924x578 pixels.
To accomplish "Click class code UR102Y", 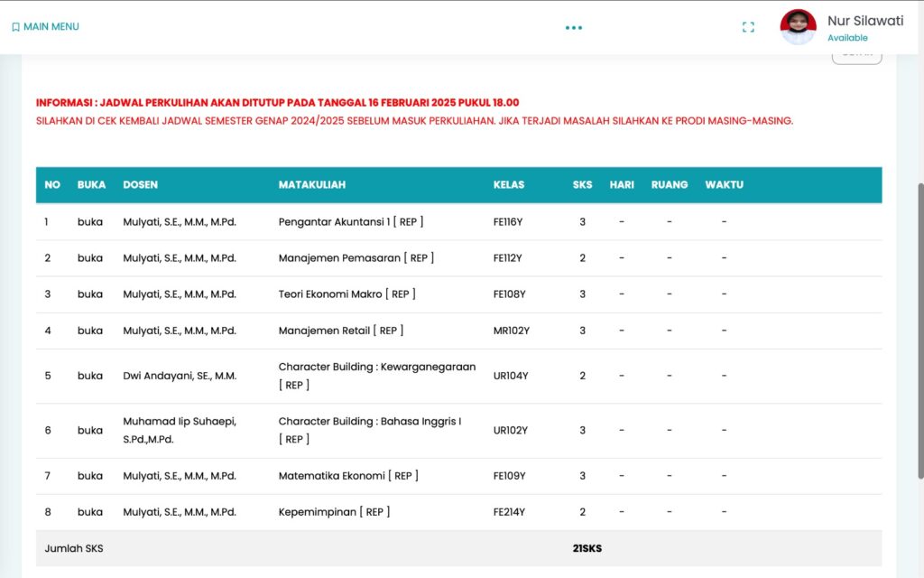I will 511,430.
